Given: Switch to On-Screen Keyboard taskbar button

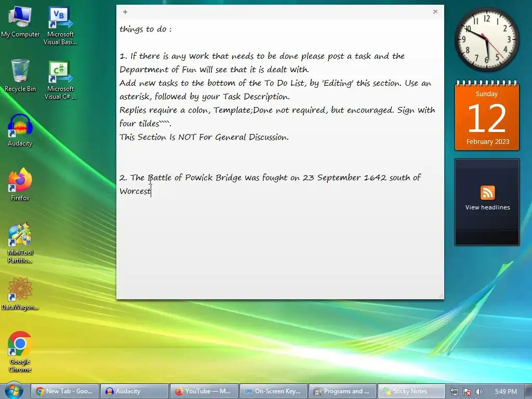Looking at the screenshot, I should [273, 391].
